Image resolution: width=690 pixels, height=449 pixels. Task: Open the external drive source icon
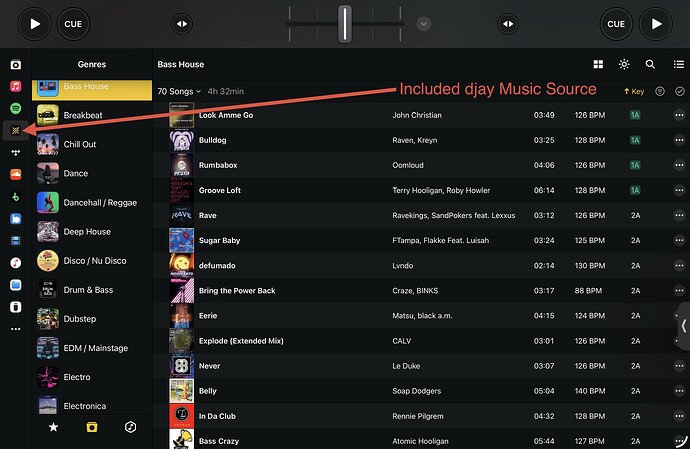15,307
